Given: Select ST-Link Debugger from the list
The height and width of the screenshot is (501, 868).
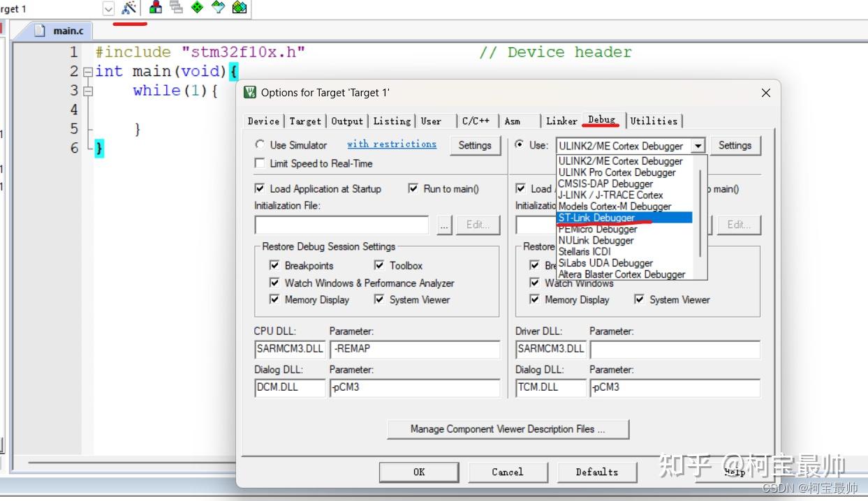Looking at the screenshot, I should tap(597, 217).
